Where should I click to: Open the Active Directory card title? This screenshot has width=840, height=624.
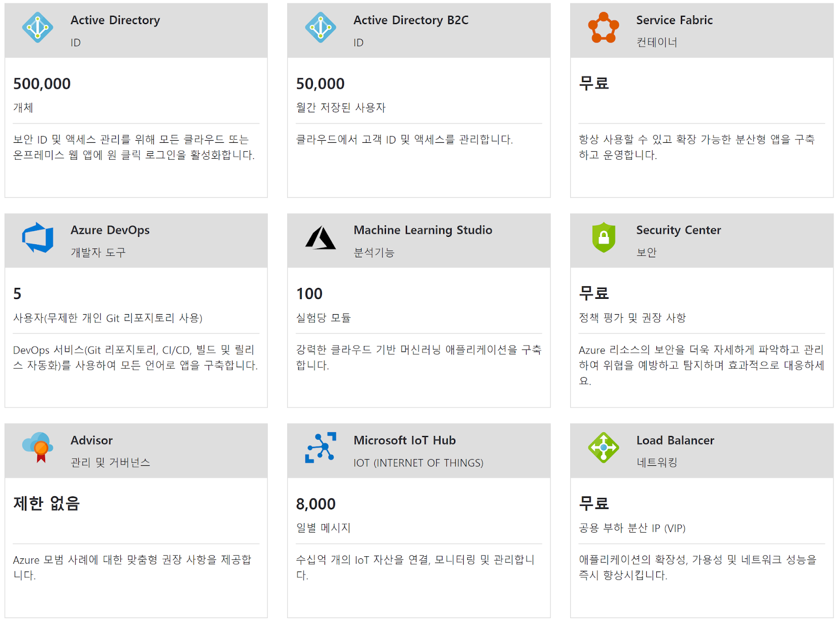coord(115,20)
